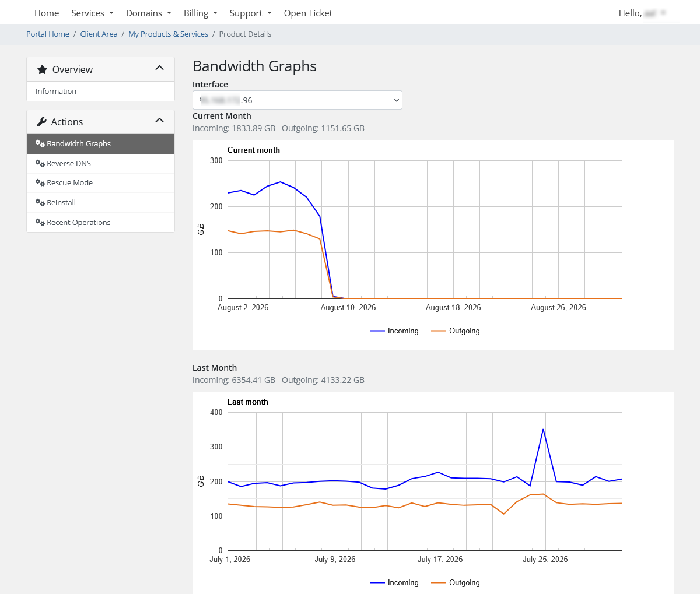Click the August 18, 2026 axis label
The height and width of the screenshot is (594, 700).
pyautogui.click(x=453, y=307)
